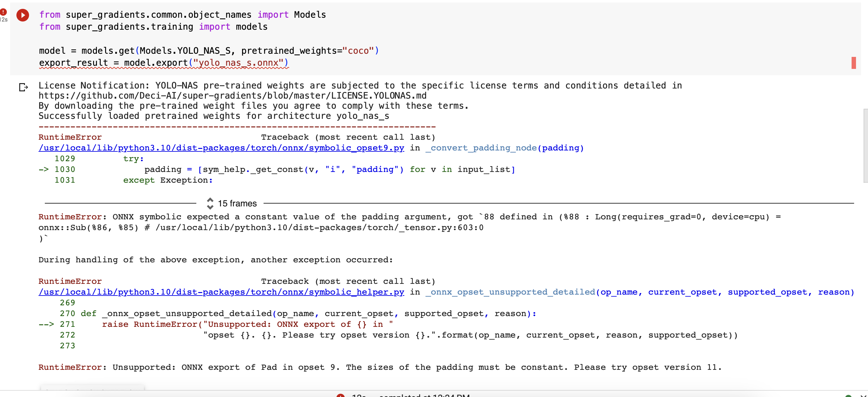Click the down chevron below 15 frames
Image resolution: width=868 pixels, height=397 pixels.
(x=211, y=207)
